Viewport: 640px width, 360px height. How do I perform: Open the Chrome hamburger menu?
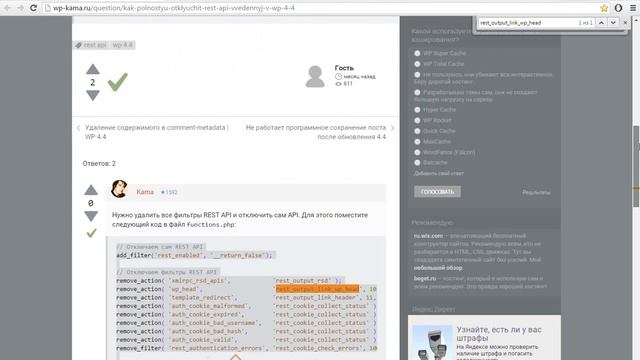click(x=633, y=8)
